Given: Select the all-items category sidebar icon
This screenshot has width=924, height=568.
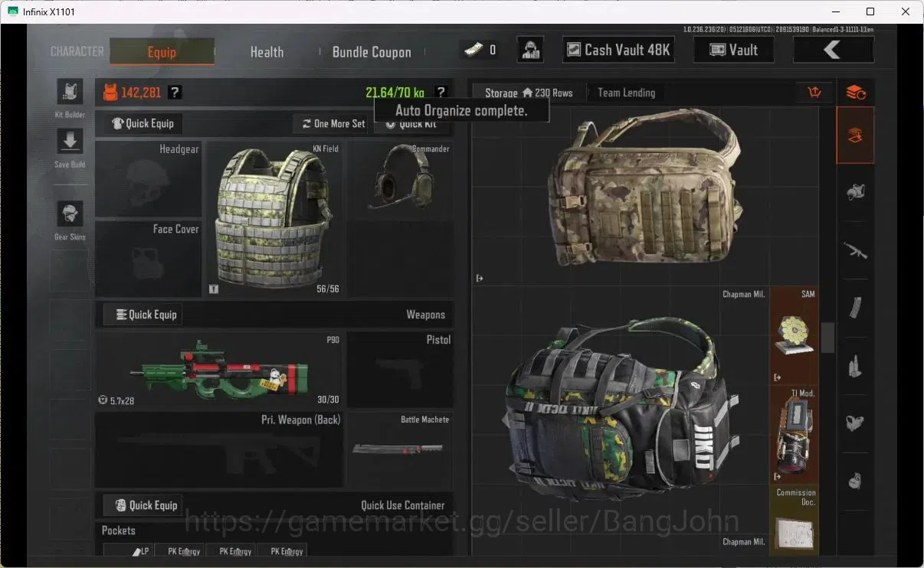Looking at the screenshot, I should [855, 135].
